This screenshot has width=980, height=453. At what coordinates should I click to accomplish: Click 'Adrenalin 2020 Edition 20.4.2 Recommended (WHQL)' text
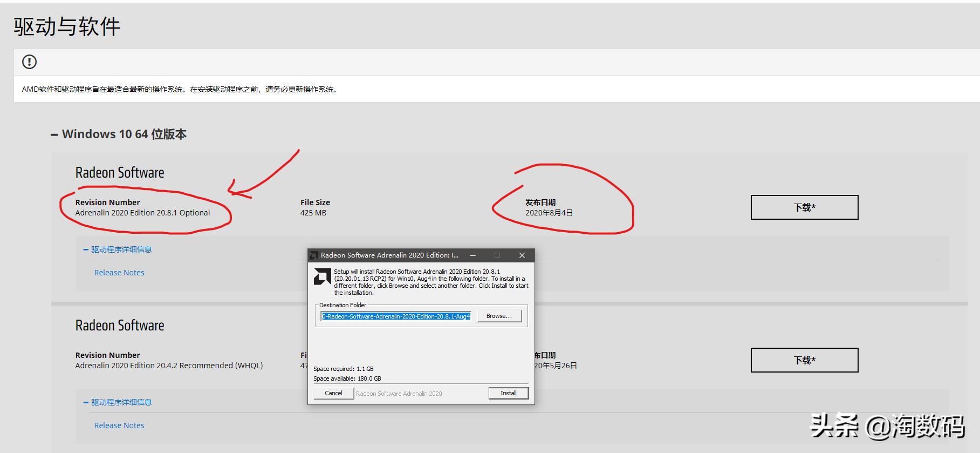click(x=169, y=366)
